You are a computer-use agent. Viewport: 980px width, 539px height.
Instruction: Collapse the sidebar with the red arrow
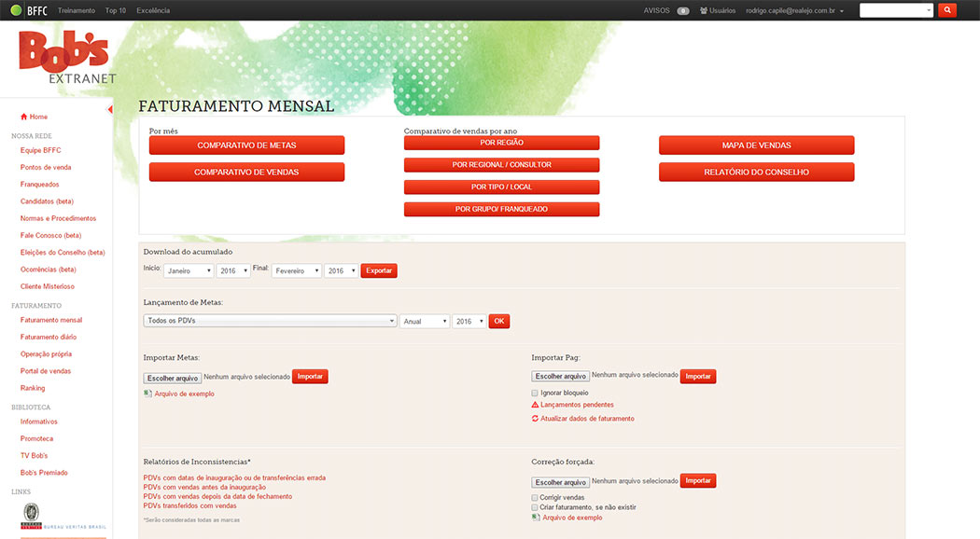[x=110, y=110]
